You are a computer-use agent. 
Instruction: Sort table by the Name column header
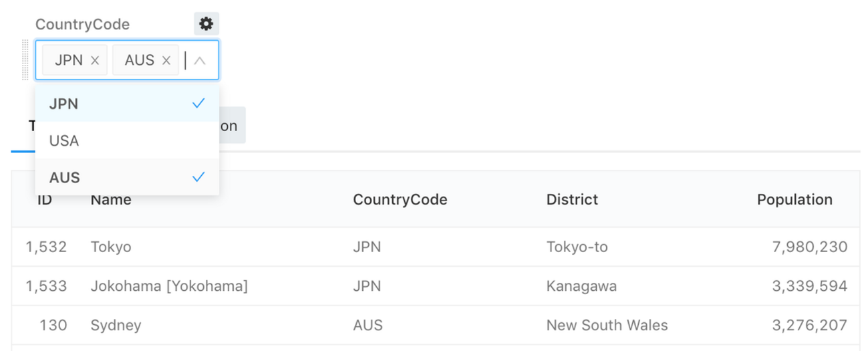click(x=112, y=200)
